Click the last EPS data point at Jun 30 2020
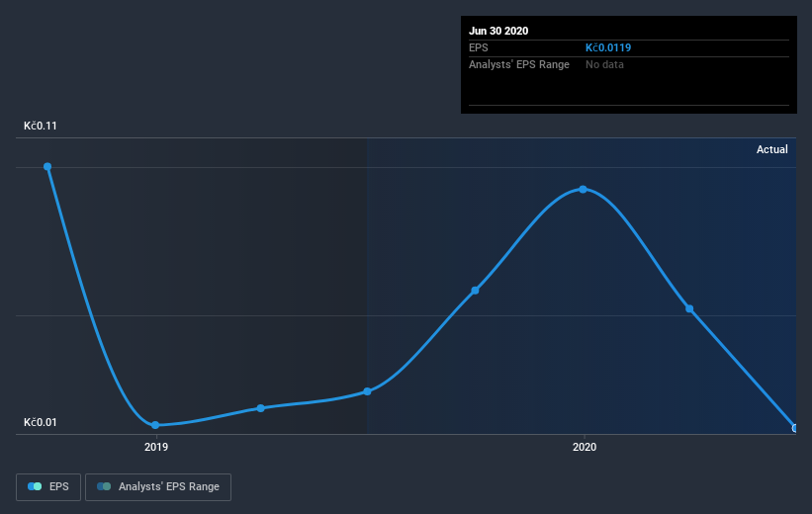 795,428
